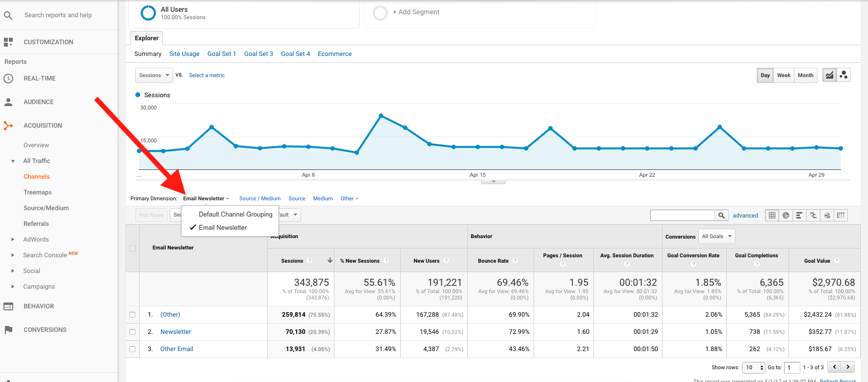Click the advanced filter link
The height and width of the screenshot is (382, 868).
pyautogui.click(x=745, y=216)
